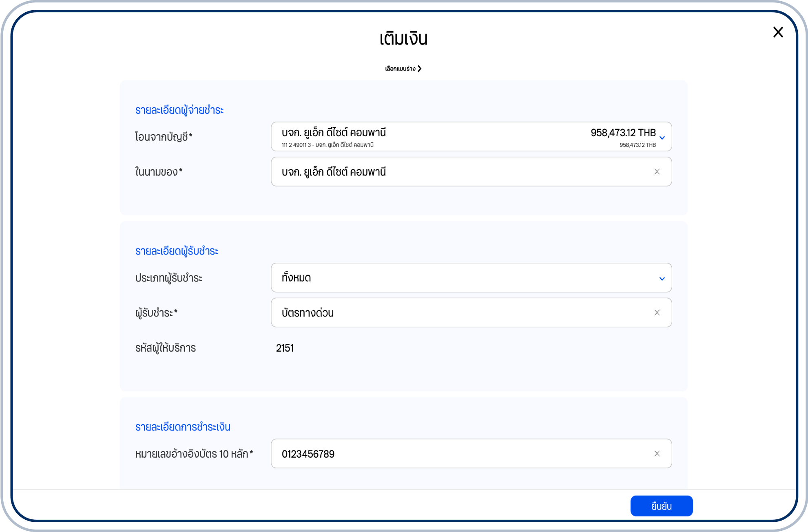Clear the card reference number field
Viewport: 808px width, 532px height.
click(x=657, y=454)
